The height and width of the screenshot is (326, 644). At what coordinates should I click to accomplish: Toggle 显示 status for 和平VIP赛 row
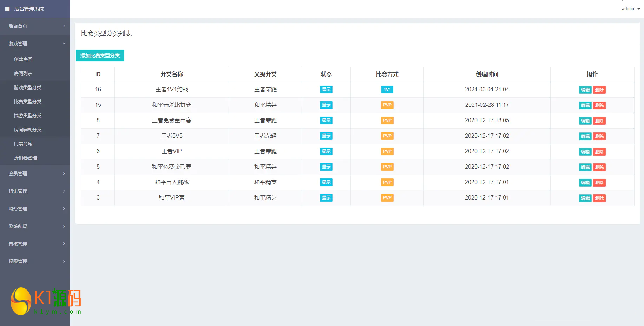[x=326, y=198]
